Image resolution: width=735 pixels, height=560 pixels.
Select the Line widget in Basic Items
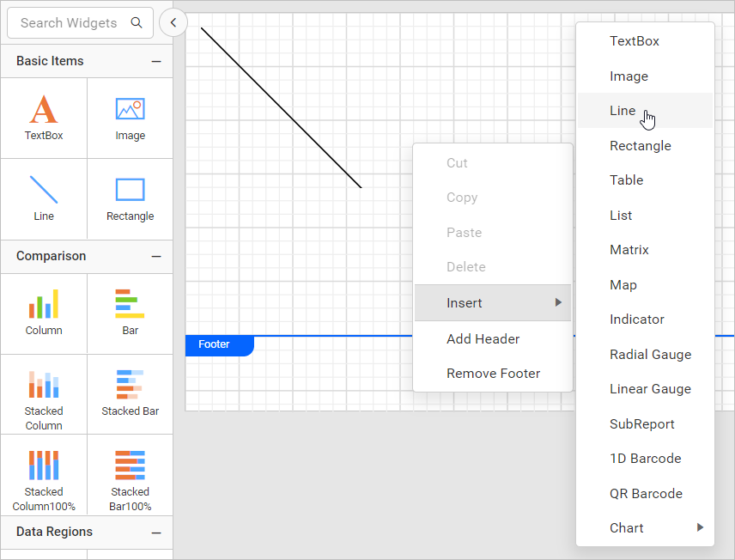click(44, 197)
